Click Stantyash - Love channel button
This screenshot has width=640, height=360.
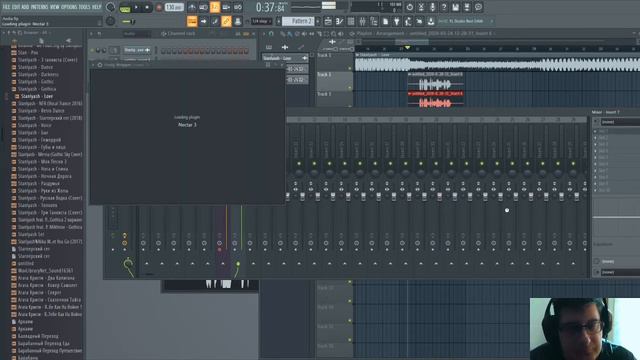[x=137, y=50]
